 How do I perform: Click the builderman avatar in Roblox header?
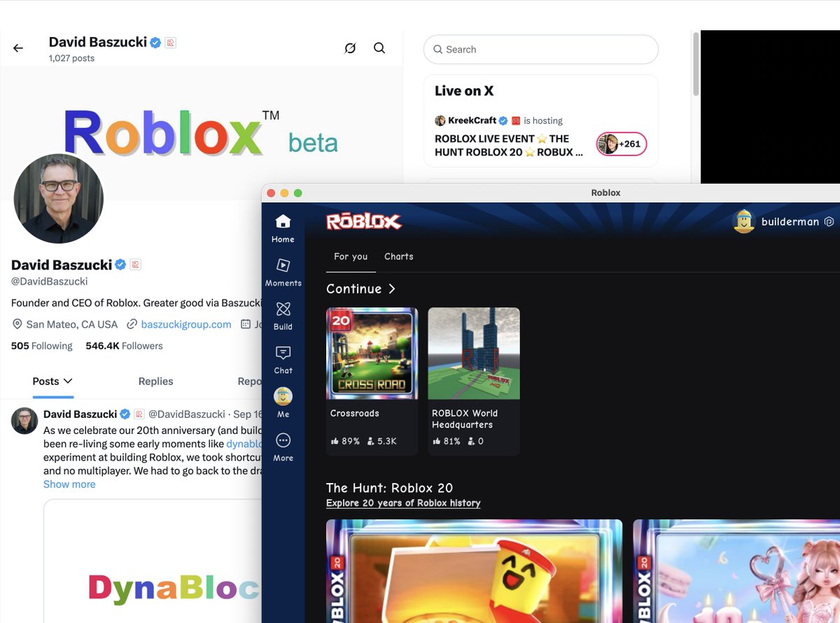click(x=743, y=221)
